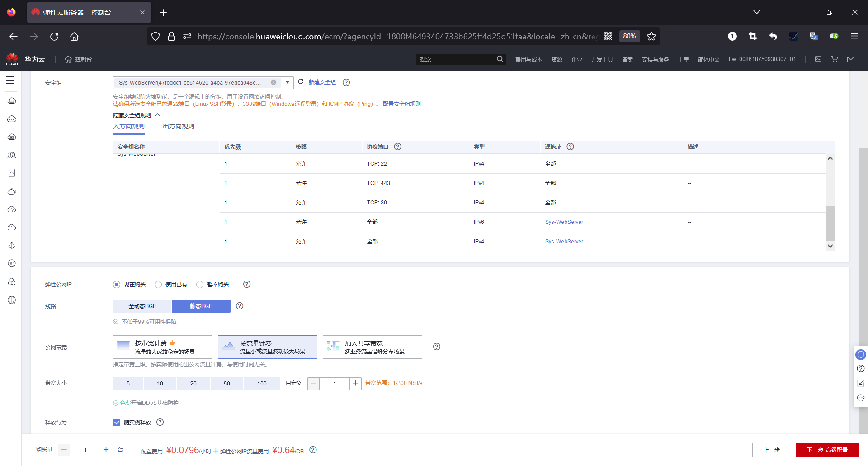The width and height of the screenshot is (868, 466).
Task: Switch to the outbound rules tab
Action: coord(179,126)
